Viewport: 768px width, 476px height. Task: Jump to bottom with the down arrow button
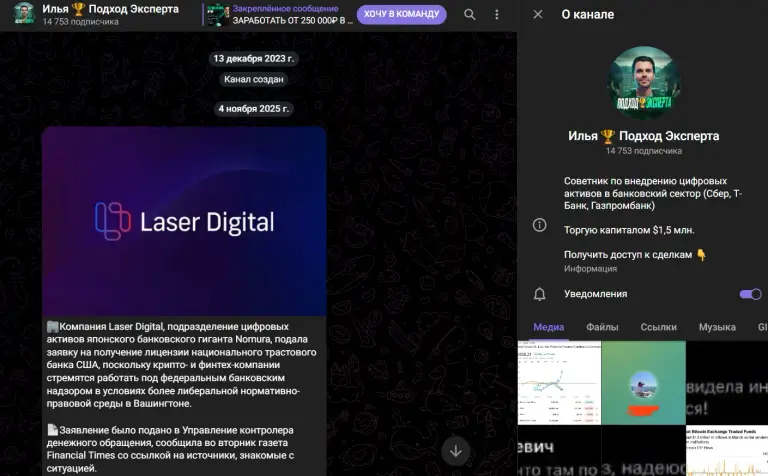coord(456,451)
